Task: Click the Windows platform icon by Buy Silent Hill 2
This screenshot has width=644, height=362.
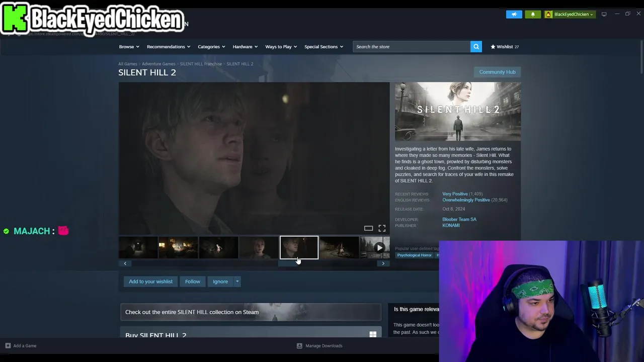Action: coord(373,334)
